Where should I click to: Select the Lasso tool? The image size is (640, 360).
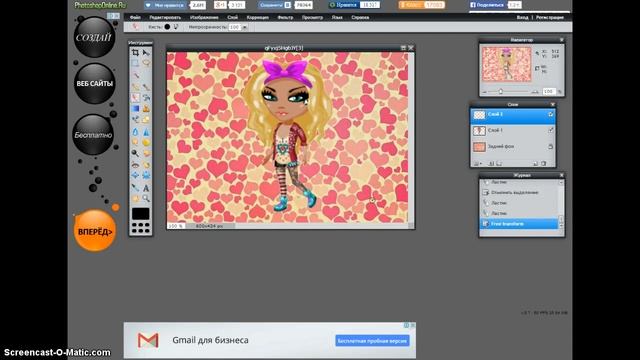tap(146, 63)
